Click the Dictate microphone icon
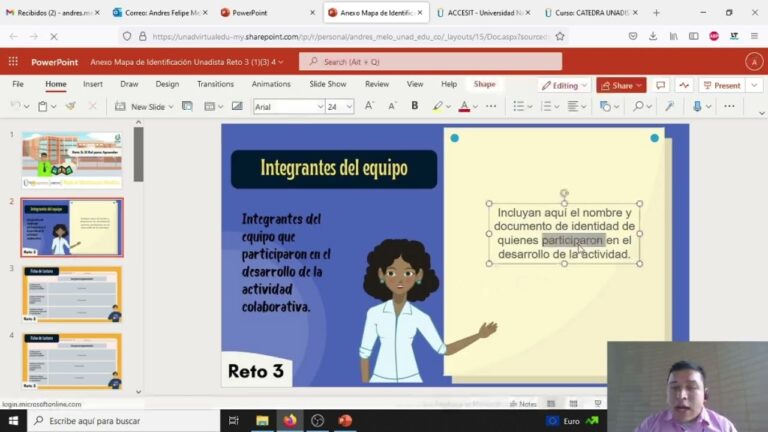 point(696,106)
